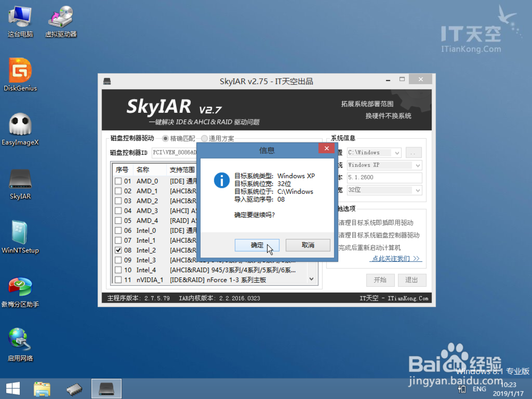Open the Windows Start button

point(13,388)
